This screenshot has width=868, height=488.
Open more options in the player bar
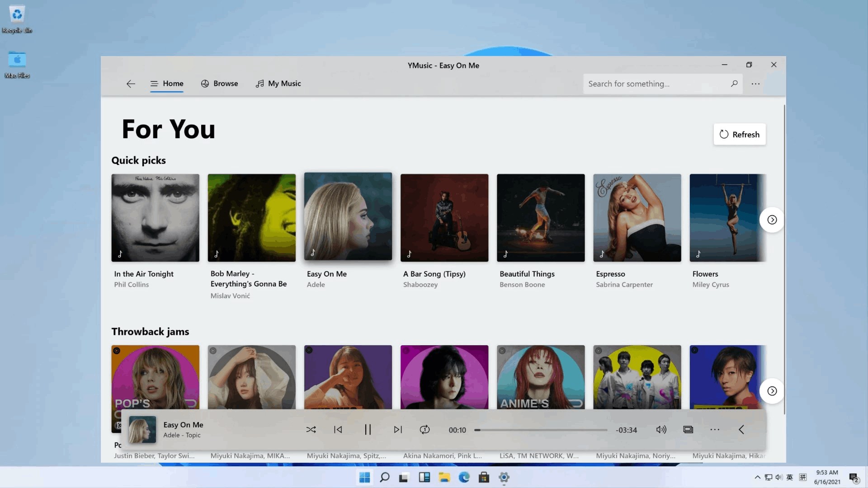714,429
